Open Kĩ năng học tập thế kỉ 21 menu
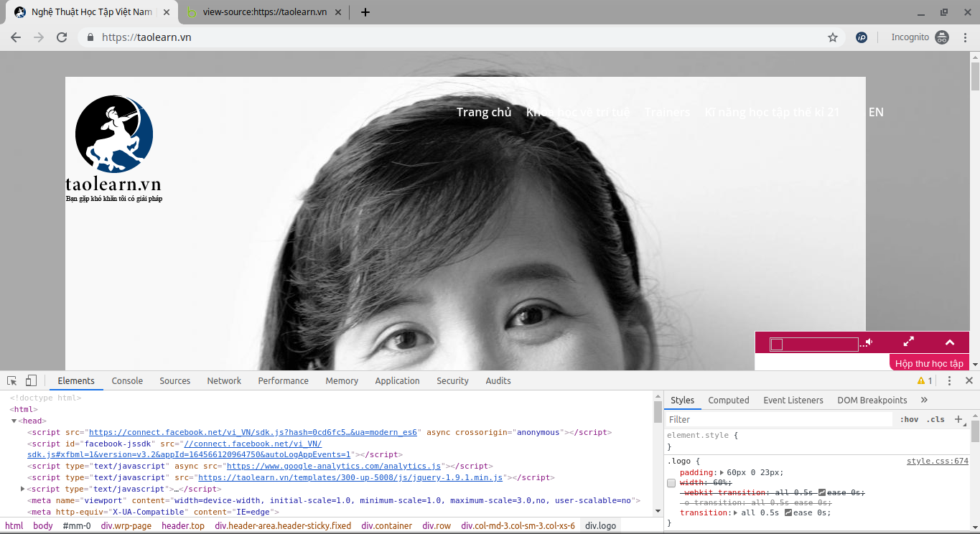The height and width of the screenshot is (534, 980). tap(772, 112)
